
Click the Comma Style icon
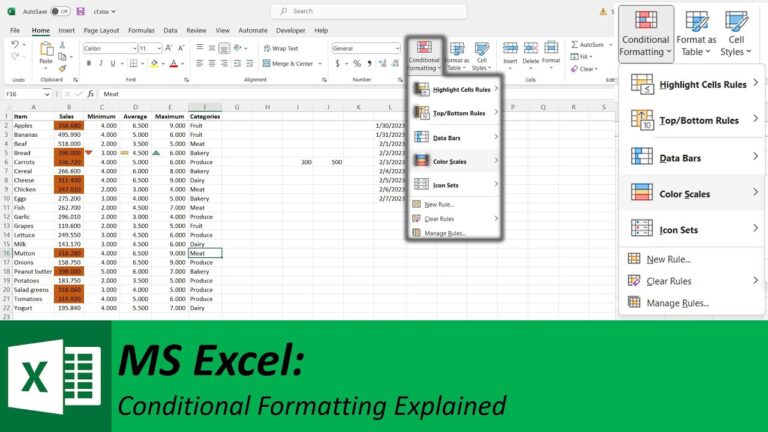click(369, 64)
